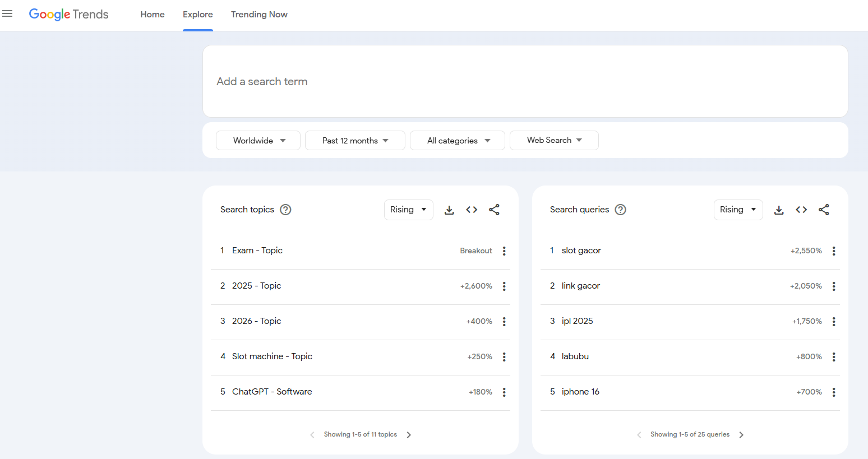868x459 pixels.
Task: Click embed icon for Search queries
Action: point(801,210)
